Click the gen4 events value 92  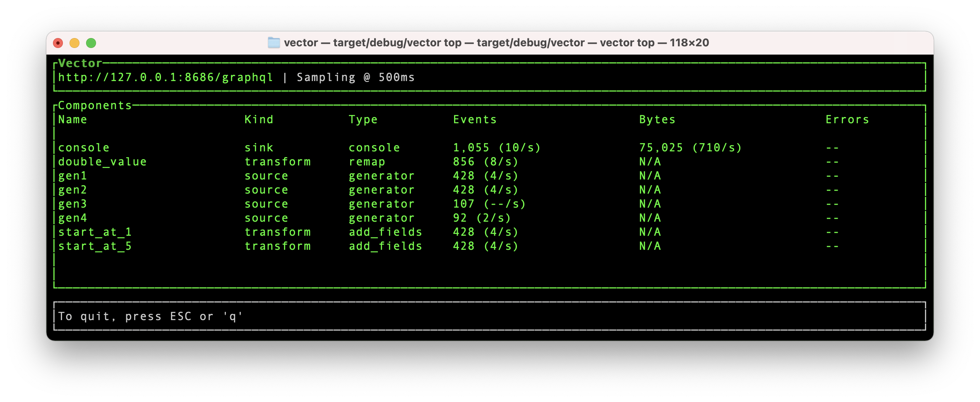click(x=460, y=218)
